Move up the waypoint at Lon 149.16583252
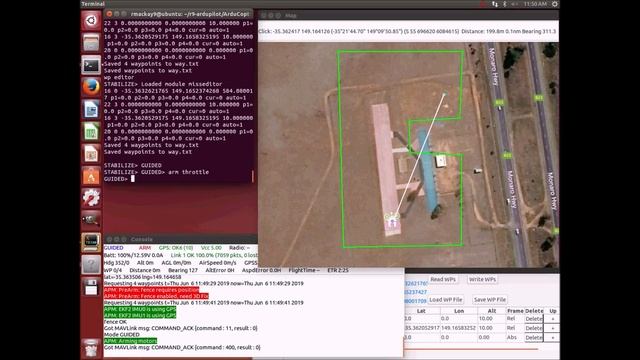The image size is (640, 360). pos(552,328)
